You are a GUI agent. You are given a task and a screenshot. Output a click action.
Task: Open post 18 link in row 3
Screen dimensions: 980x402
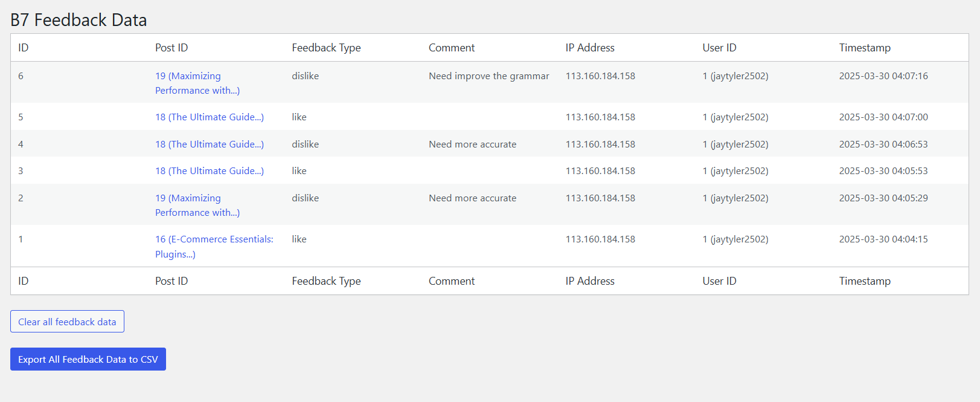click(x=210, y=170)
